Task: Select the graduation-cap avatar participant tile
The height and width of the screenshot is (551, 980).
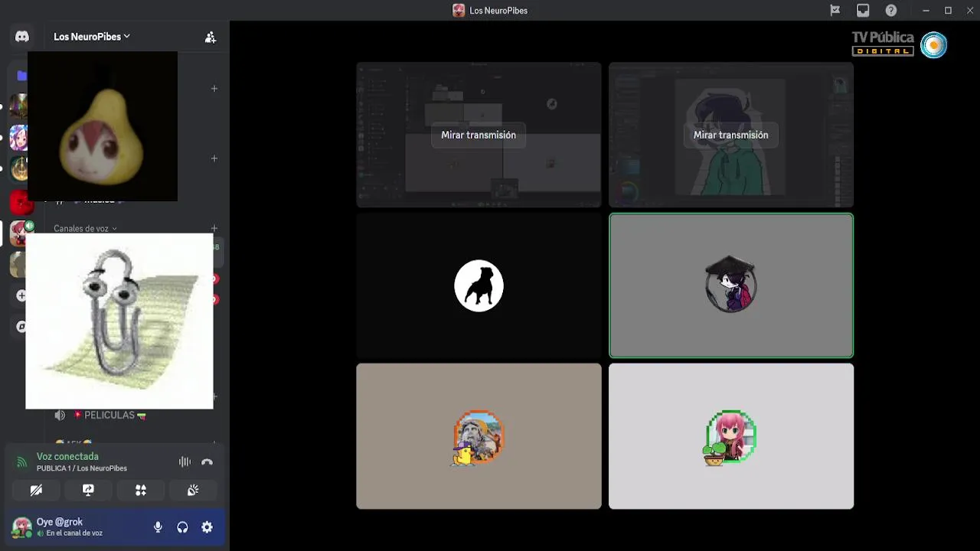Action: tap(731, 285)
